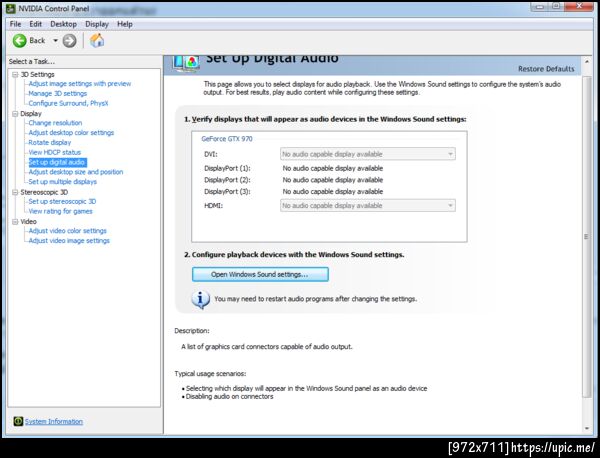600x458 pixels.
Task: Open Adjust desktop size and position
Action: pyautogui.click(x=76, y=172)
